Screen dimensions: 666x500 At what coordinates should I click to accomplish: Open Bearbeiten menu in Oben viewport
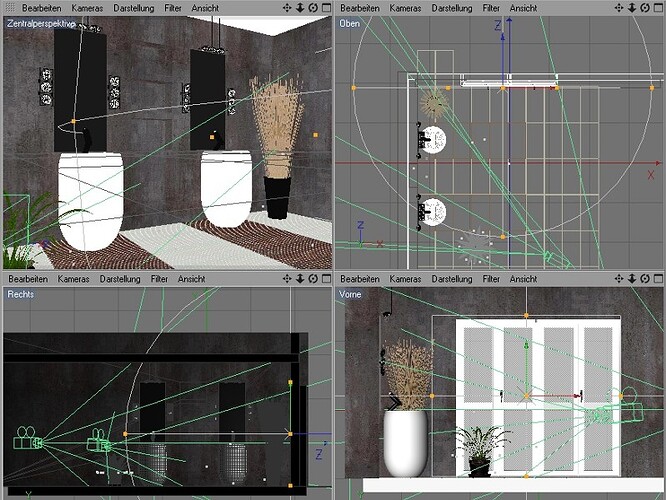click(x=360, y=8)
